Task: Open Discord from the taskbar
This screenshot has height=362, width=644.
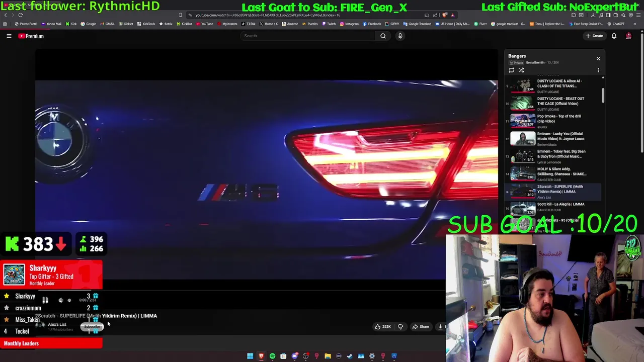Action: [x=294, y=356]
